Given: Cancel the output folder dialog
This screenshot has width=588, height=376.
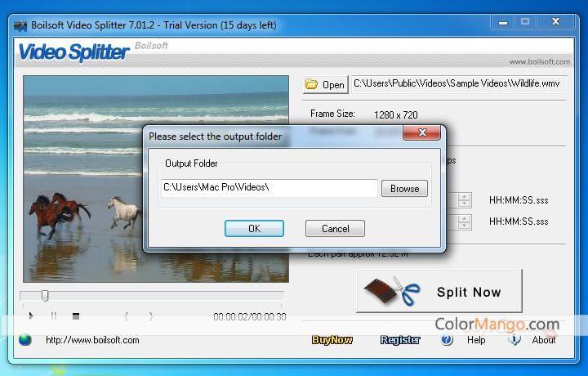Looking at the screenshot, I should coord(335,228).
